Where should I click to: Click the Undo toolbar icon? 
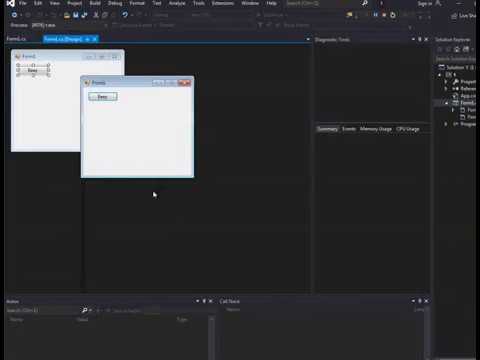coord(125,15)
